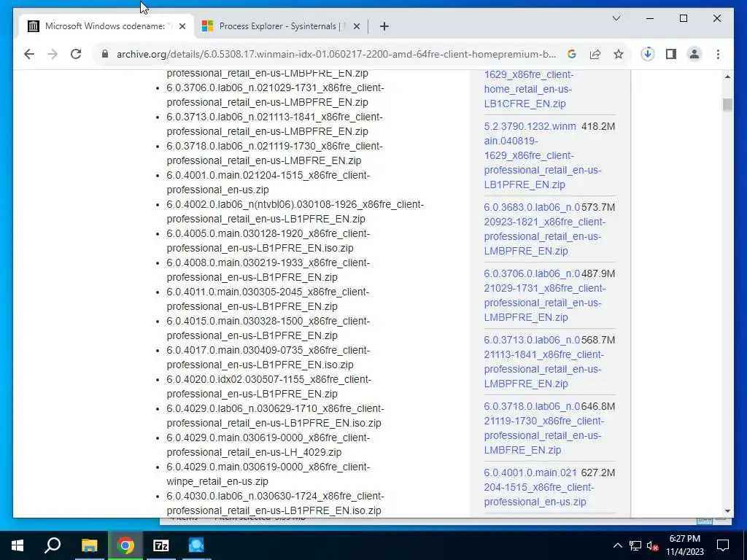The height and width of the screenshot is (560, 747).
Task: Go back to the previous page
Action: click(29, 54)
